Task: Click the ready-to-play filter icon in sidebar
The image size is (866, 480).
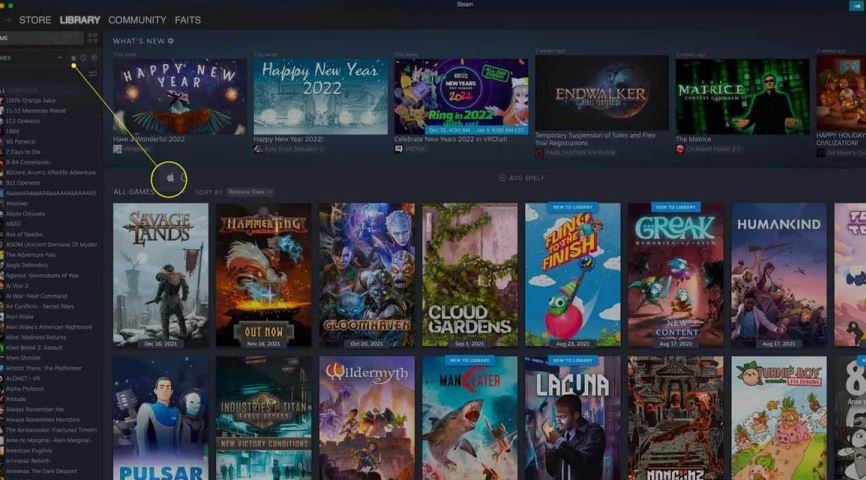Action: pyautogui.click(x=94, y=58)
